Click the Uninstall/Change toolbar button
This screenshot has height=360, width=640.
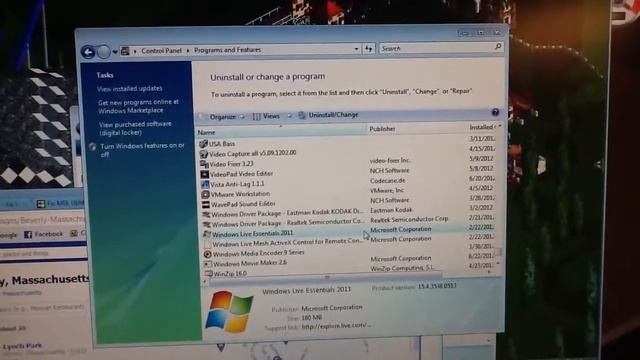(328, 115)
